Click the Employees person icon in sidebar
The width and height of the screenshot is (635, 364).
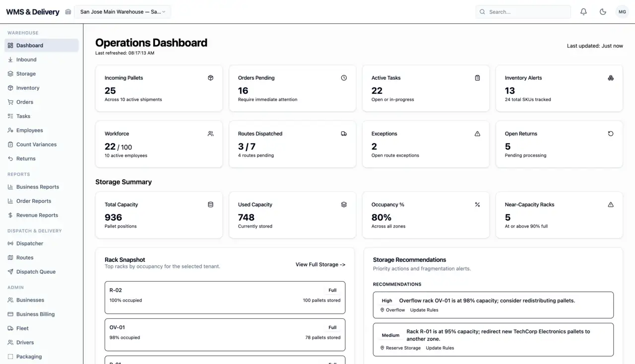(x=10, y=130)
